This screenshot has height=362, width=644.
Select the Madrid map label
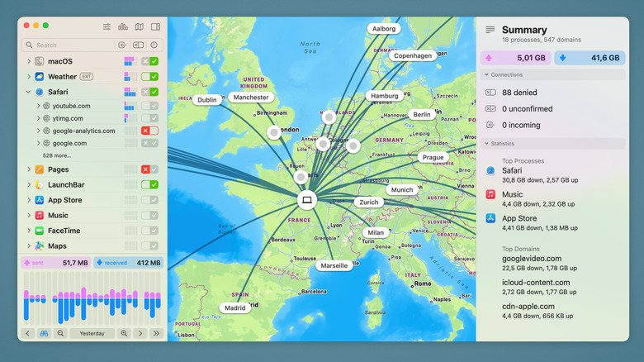235,307
